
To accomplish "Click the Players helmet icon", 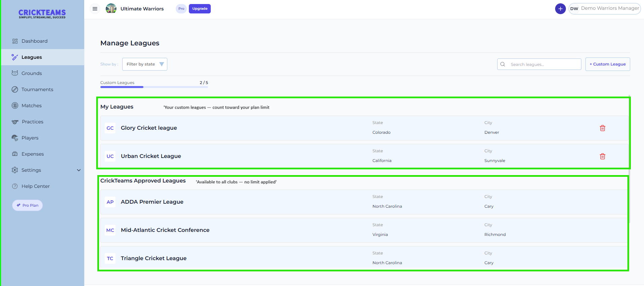I will click(15, 138).
